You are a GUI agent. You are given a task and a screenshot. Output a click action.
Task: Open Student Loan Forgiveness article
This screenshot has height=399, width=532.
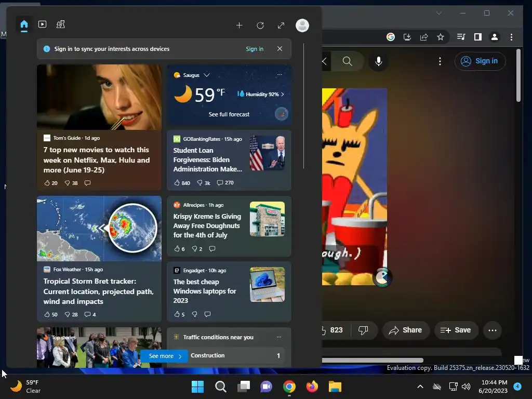[208, 160]
